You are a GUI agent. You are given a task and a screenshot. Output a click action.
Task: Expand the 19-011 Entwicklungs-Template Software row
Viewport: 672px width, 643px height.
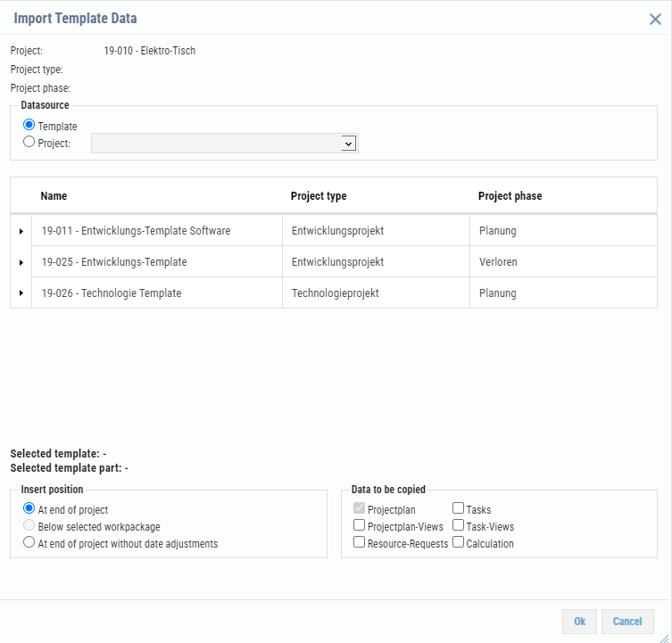21,231
